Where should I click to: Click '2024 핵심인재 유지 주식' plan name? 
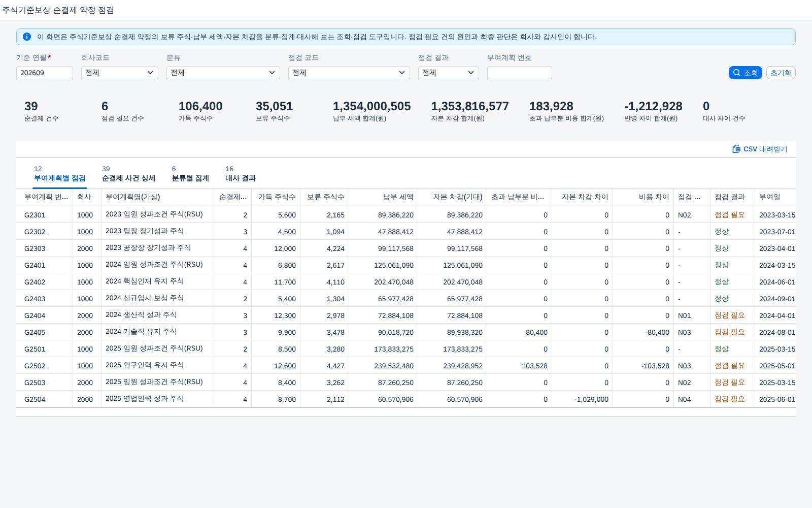[x=145, y=281]
